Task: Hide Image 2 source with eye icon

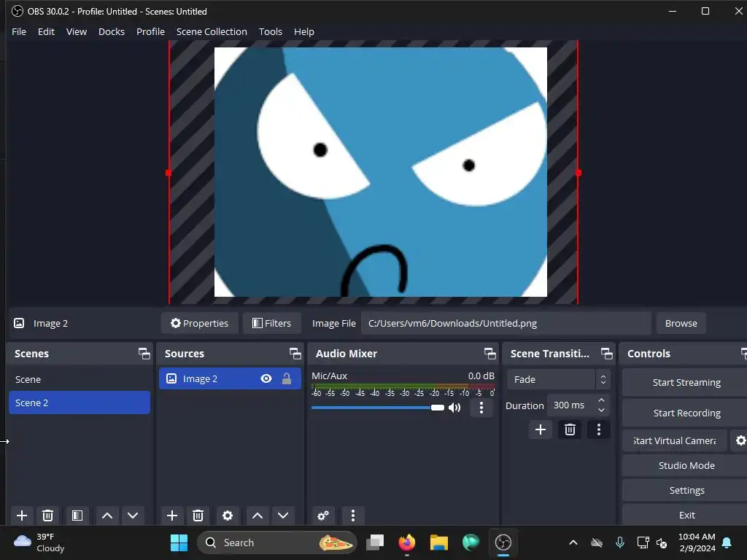Action: point(266,378)
